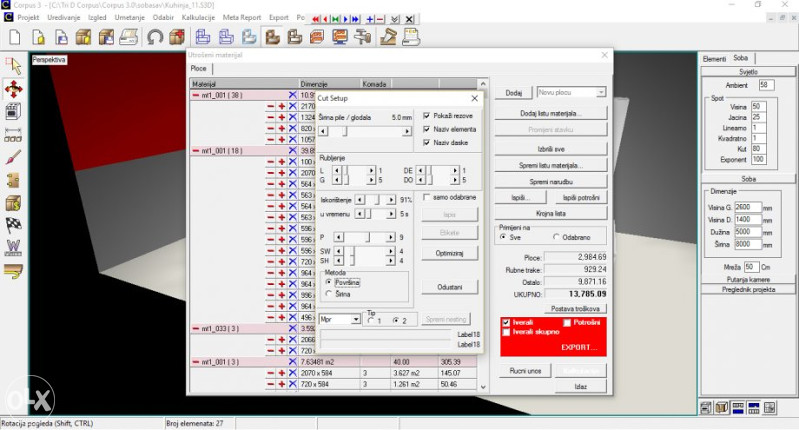The width and height of the screenshot is (799, 430).
Task: Toggle the Pokaži rezove checkbox
Action: [427, 116]
